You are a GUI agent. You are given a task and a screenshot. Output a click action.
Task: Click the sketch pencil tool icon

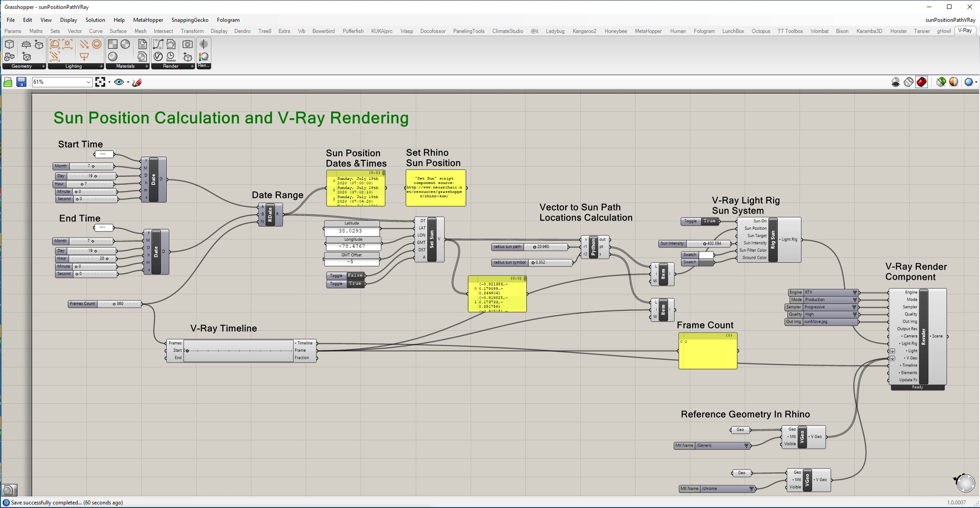pos(137,82)
